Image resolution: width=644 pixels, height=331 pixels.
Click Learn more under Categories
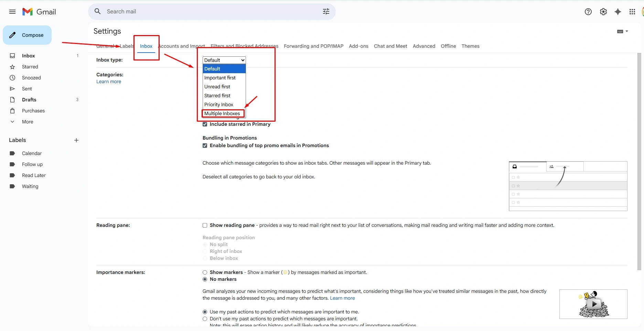pyautogui.click(x=109, y=81)
